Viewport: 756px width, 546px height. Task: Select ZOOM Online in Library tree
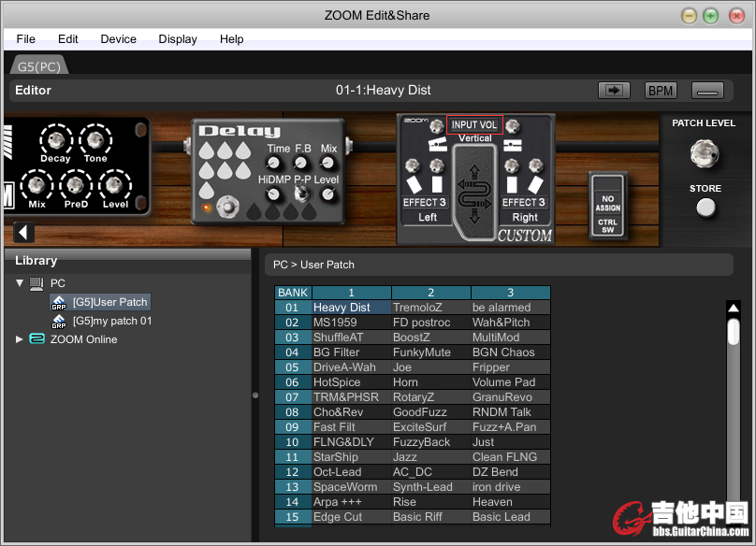pyautogui.click(x=84, y=339)
